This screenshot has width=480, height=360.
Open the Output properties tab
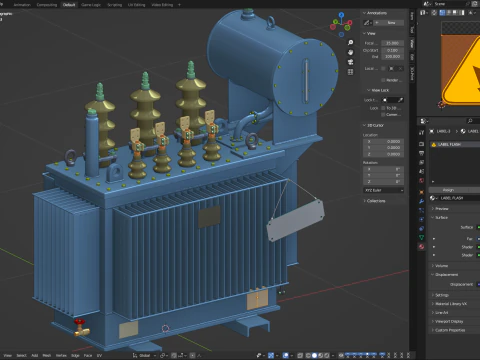coord(422,153)
